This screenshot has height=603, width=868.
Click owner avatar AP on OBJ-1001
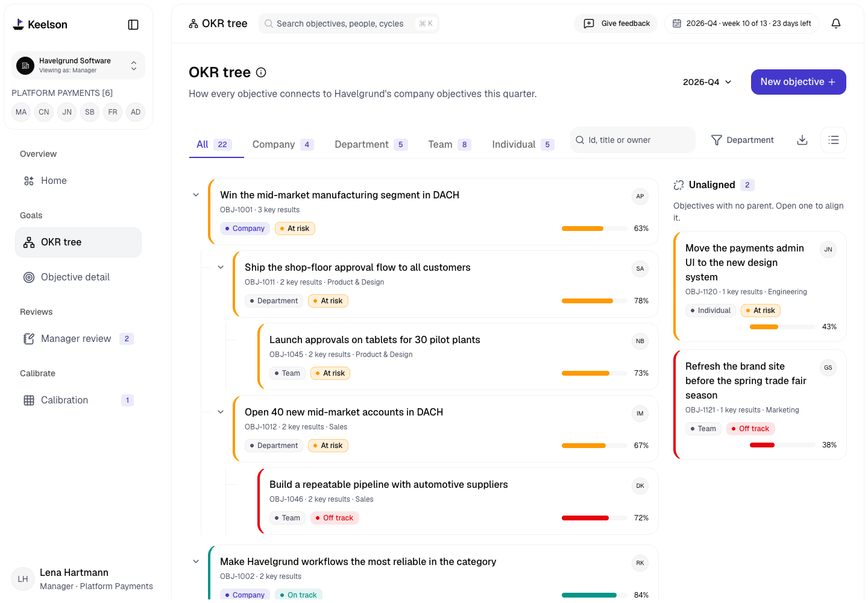(x=640, y=197)
